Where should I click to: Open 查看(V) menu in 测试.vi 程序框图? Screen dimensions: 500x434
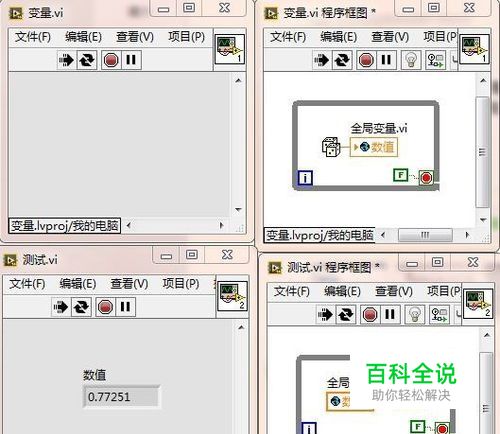tap(394, 291)
